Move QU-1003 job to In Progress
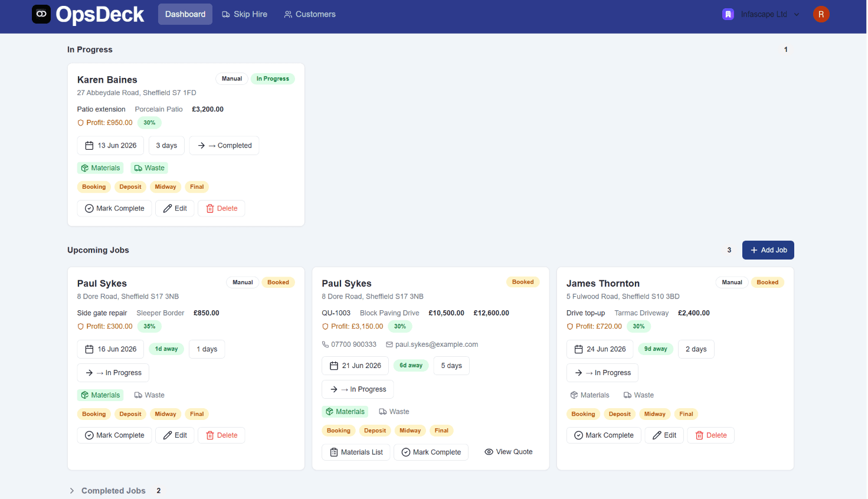Image resolution: width=868 pixels, height=499 pixels. 358,389
